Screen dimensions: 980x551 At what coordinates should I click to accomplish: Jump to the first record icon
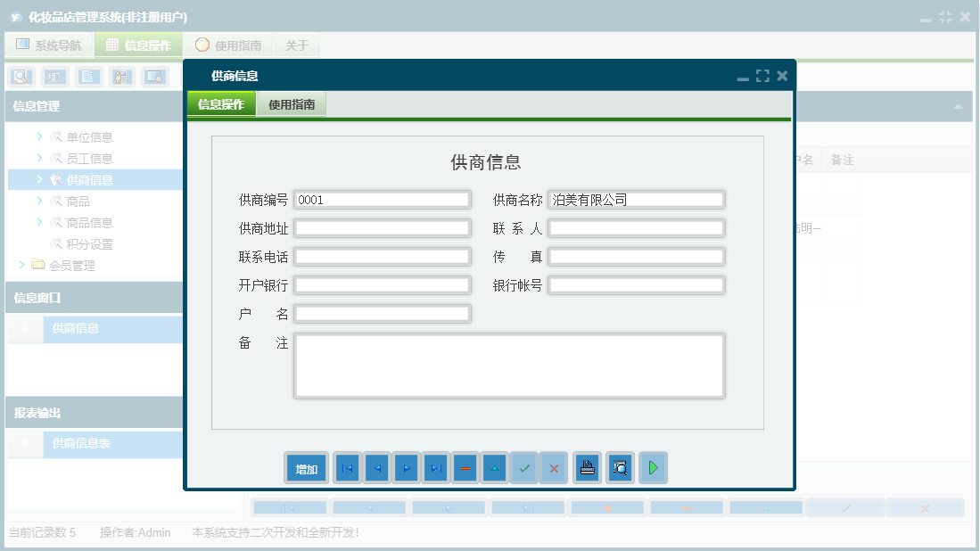click(347, 467)
